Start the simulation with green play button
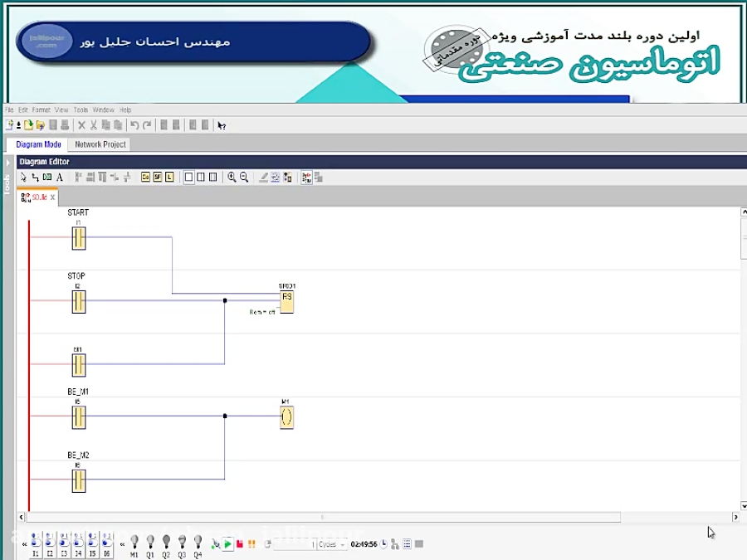 228,544
